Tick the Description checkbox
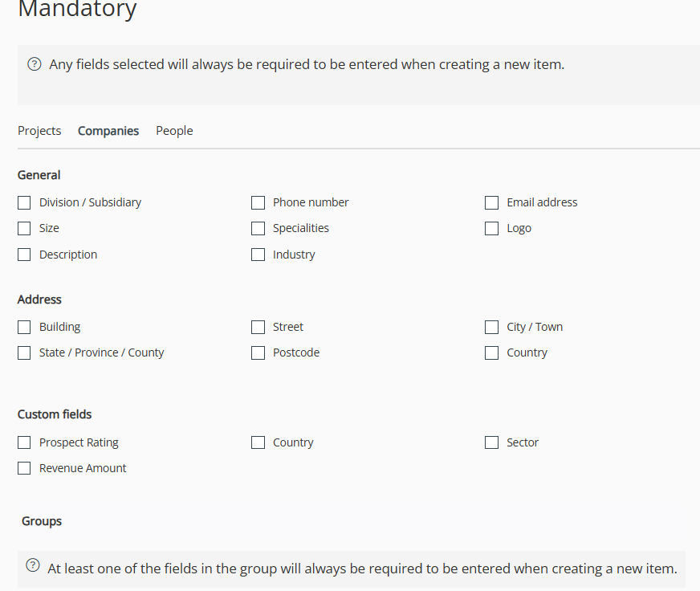 24,255
